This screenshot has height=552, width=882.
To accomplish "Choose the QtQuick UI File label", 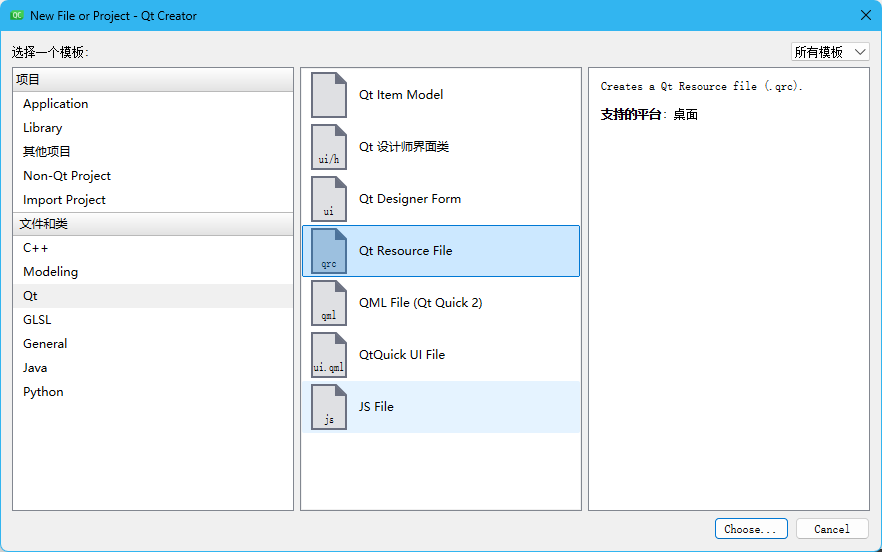I will click(x=402, y=354).
